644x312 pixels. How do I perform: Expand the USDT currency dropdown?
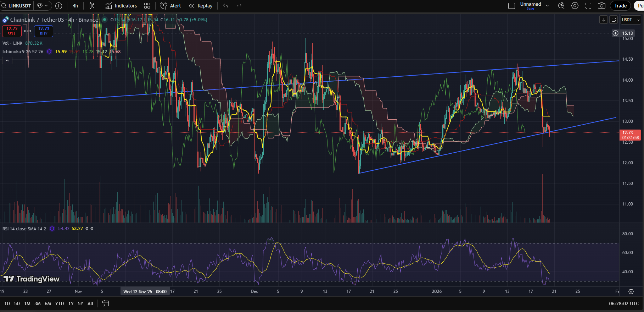click(631, 20)
